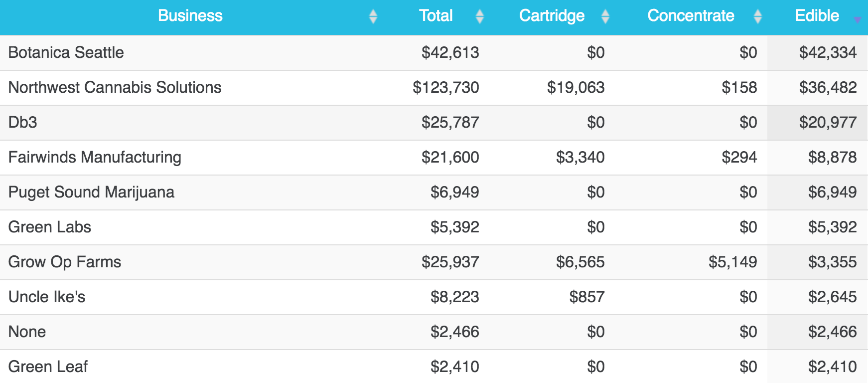This screenshot has height=383, width=868.
Task: Click the Concentrate column sort arrows icon
Action: [x=758, y=16]
